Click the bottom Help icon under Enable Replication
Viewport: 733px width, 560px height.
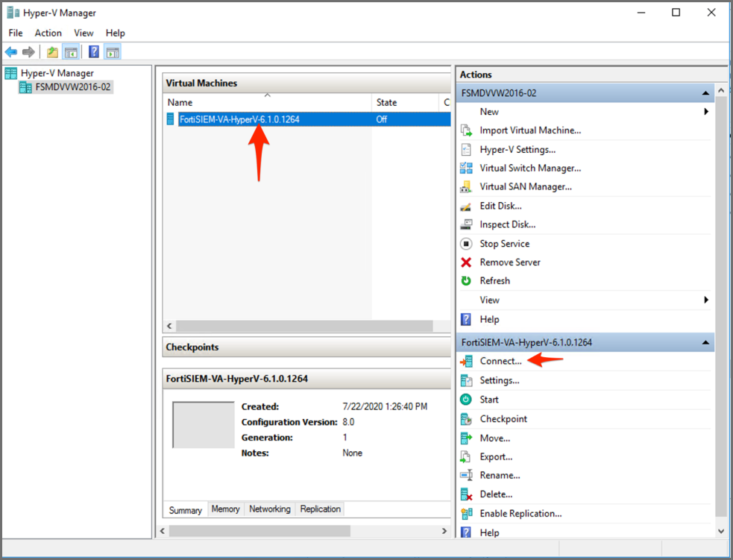click(466, 532)
